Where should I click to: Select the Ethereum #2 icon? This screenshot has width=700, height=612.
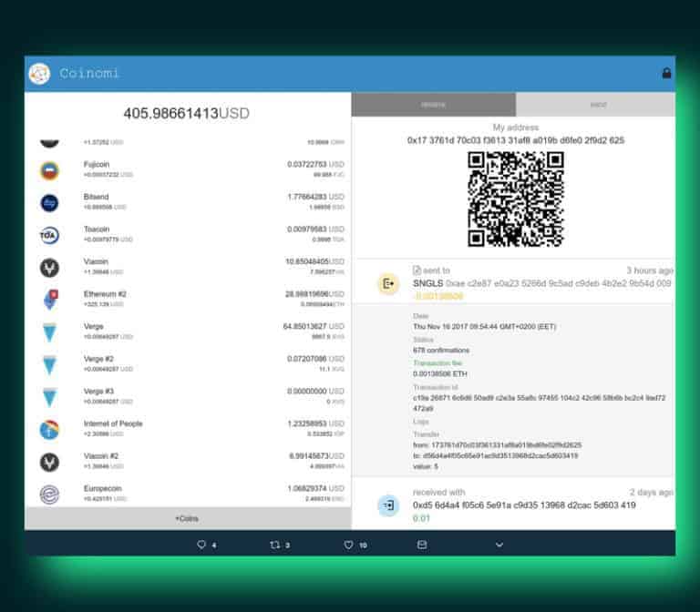tap(50, 300)
